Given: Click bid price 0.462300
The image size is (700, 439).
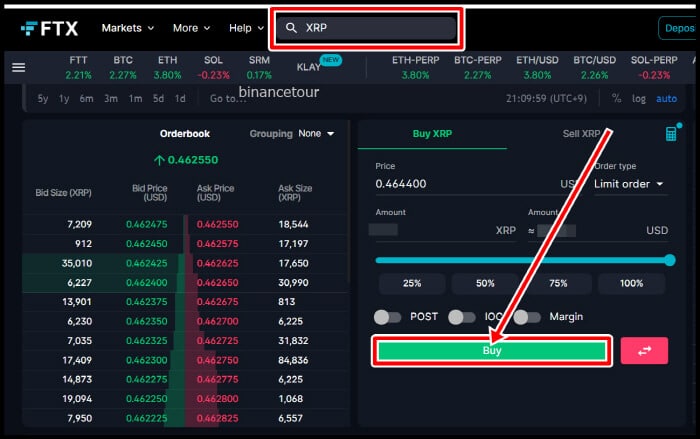Looking at the screenshot, I should pos(146,360).
